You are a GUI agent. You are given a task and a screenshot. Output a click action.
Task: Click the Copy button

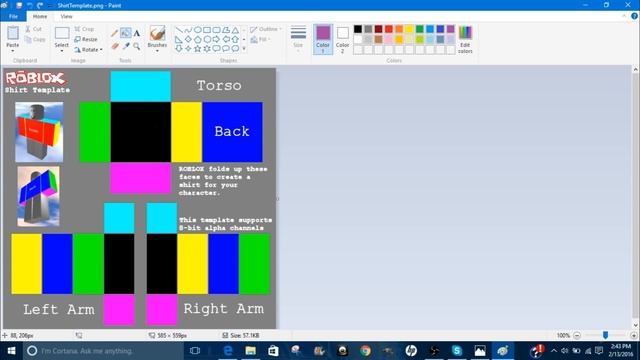pos(35,40)
